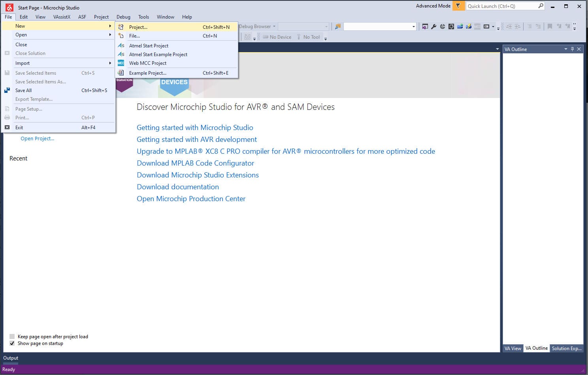Open 'Getting started with Microchip Studio' link
588x375 pixels.
195,128
